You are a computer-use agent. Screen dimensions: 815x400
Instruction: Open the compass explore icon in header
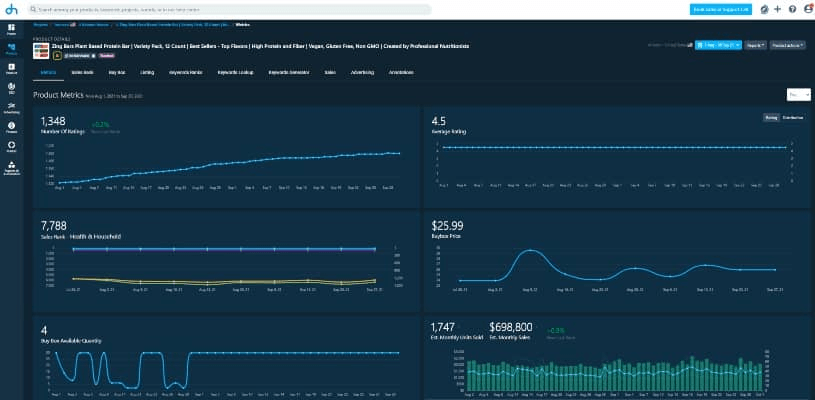764,9
